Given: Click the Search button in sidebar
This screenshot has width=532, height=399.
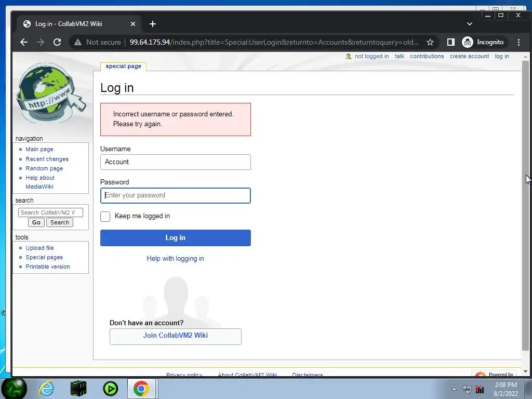Looking at the screenshot, I should point(60,222).
